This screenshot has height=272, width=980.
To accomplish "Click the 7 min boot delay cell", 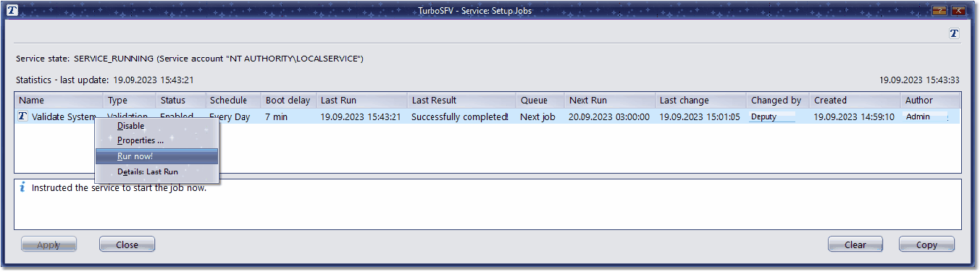I will pyautogui.click(x=276, y=116).
